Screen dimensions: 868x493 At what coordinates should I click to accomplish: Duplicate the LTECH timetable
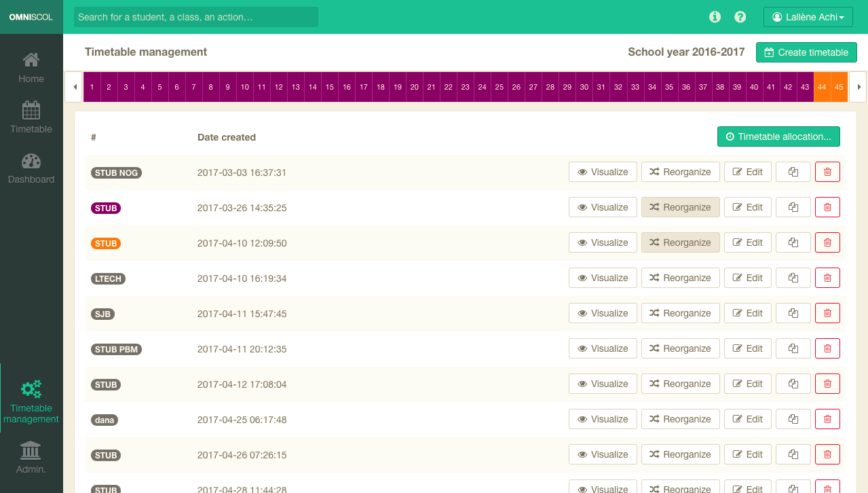tap(793, 278)
